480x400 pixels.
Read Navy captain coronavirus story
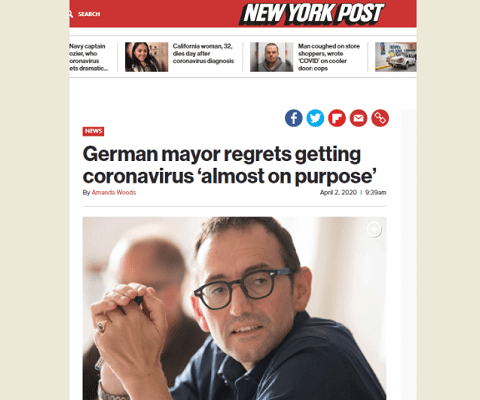coord(88,57)
